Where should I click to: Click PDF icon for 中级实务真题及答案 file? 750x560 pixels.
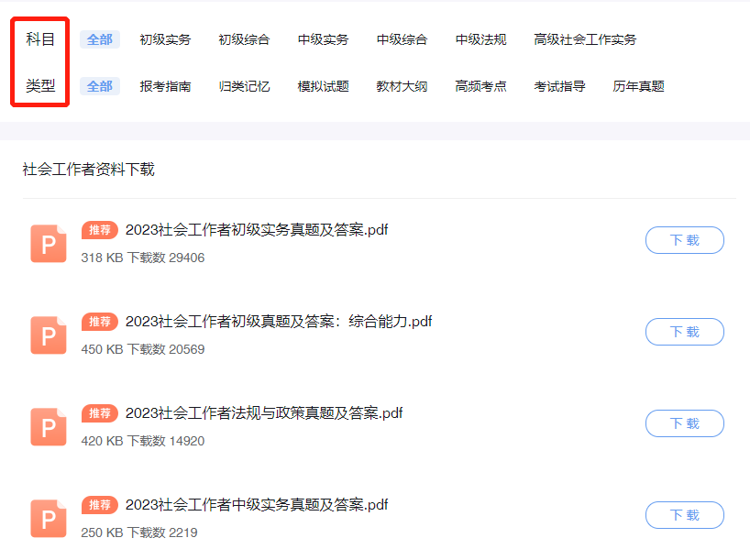[x=49, y=519]
